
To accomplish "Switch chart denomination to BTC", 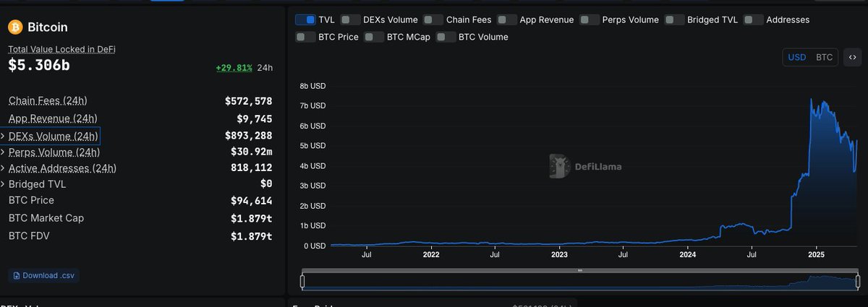I will coord(825,57).
